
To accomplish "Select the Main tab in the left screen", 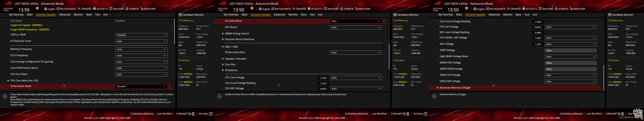I will (30, 15).
